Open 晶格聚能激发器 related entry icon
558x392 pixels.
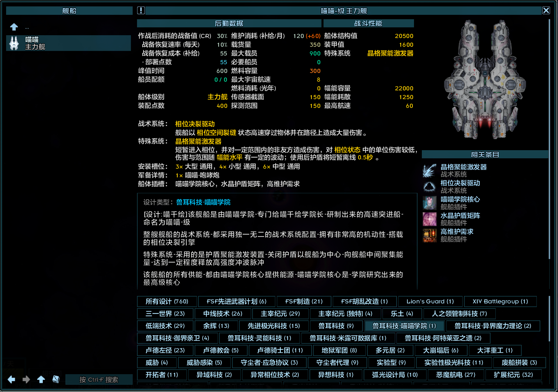[x=429, y=171]
